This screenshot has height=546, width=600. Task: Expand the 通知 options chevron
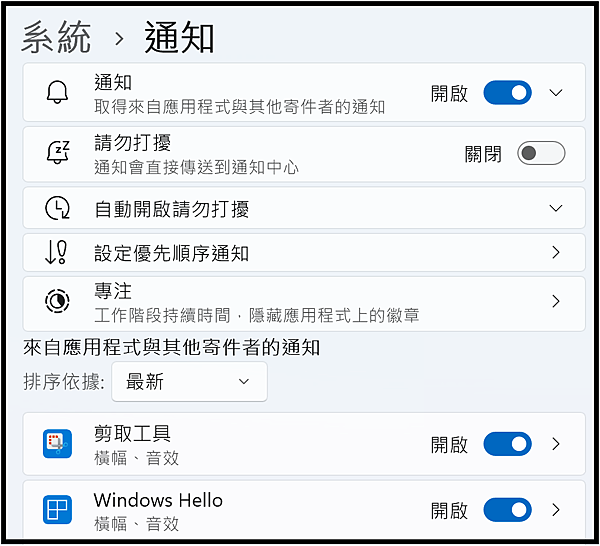tap(556, 93)
